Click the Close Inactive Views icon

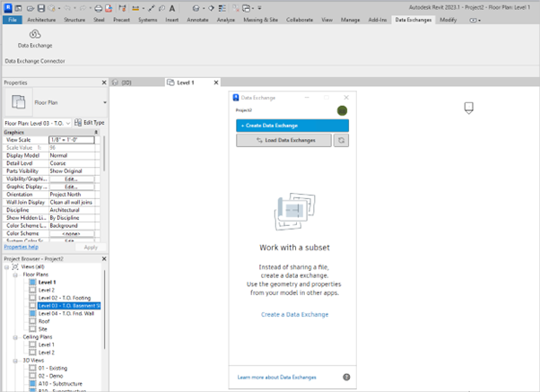point(236,8)
